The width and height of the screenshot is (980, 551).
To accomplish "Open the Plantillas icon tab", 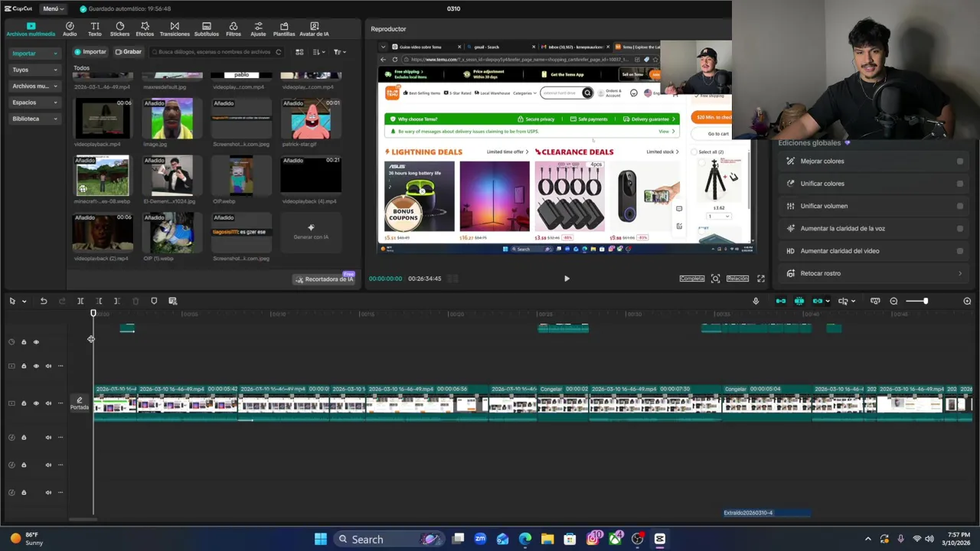I will 284,29.
